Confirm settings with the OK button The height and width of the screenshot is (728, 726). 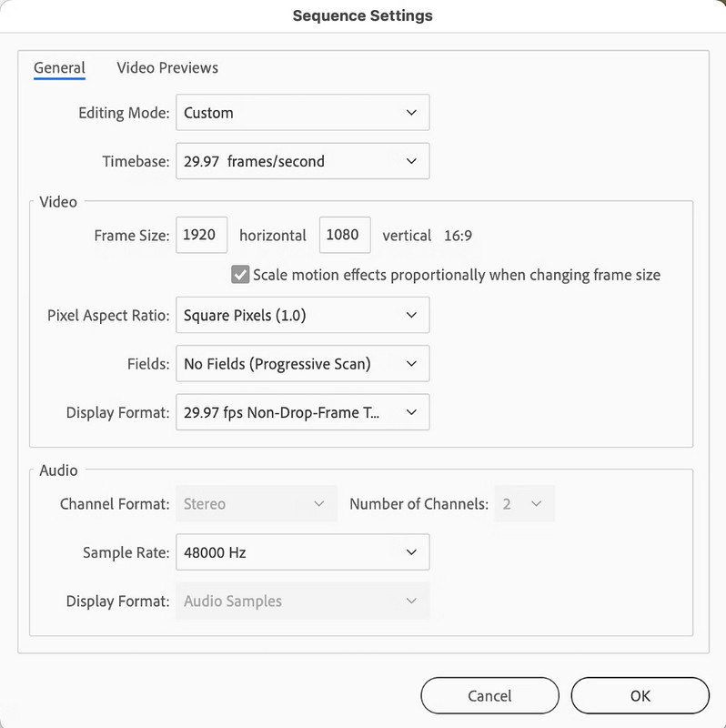tap(640, 695)
